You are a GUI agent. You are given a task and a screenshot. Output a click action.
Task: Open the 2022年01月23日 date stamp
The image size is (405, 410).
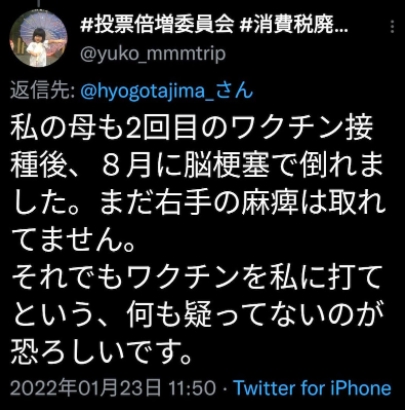coord(86,388)
